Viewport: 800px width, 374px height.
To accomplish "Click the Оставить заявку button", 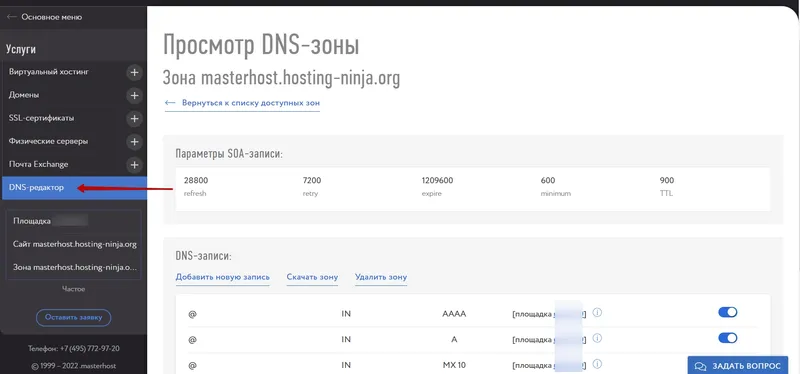I will 73,317.
